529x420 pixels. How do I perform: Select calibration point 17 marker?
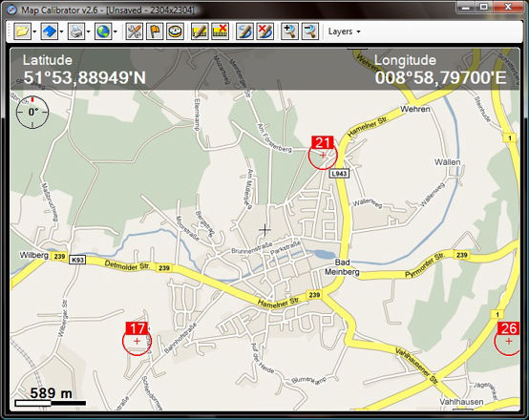(x=137, y=338)
